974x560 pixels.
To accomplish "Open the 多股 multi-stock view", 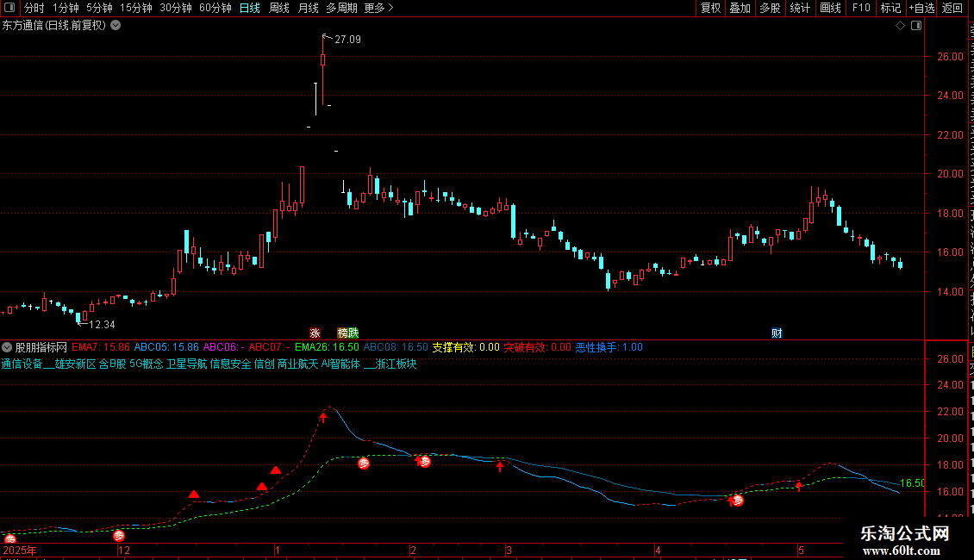I will (771, 8).
